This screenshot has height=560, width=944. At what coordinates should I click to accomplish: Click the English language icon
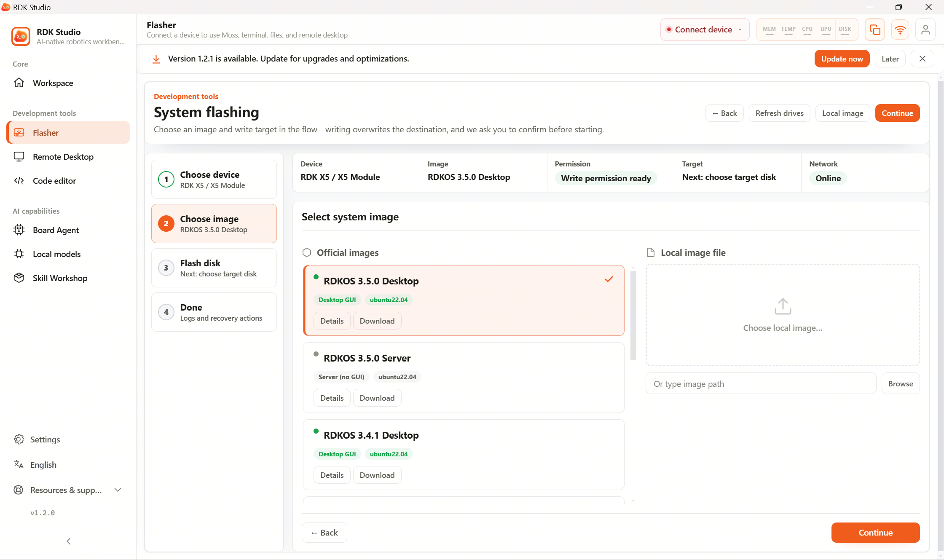click(19, 464)
